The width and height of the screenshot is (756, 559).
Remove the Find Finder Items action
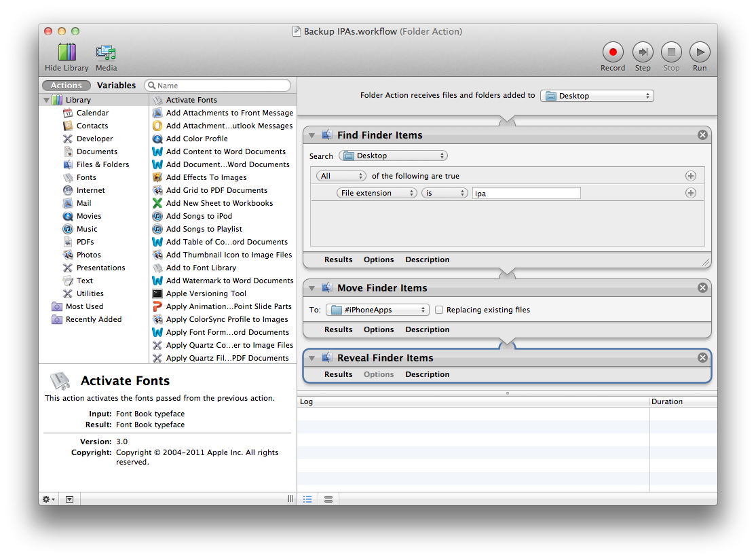pos(702,135)
